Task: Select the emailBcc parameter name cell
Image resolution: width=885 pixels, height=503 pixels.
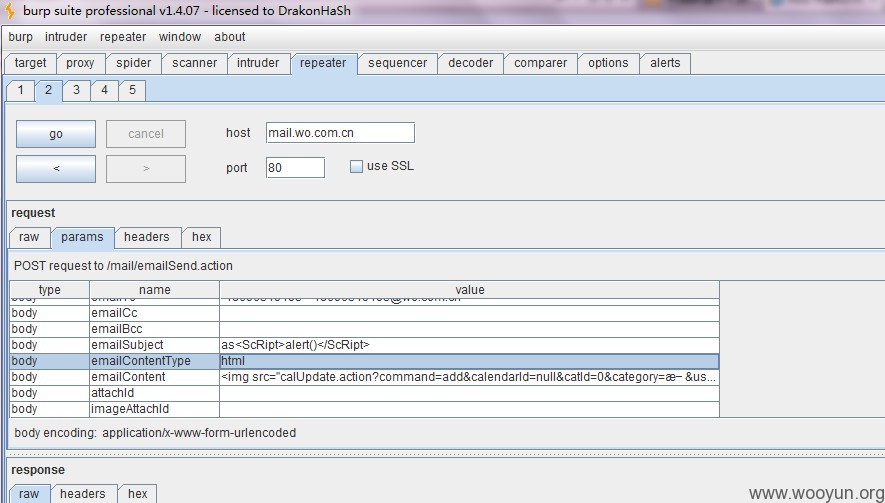Action: (x=155, y=329)
